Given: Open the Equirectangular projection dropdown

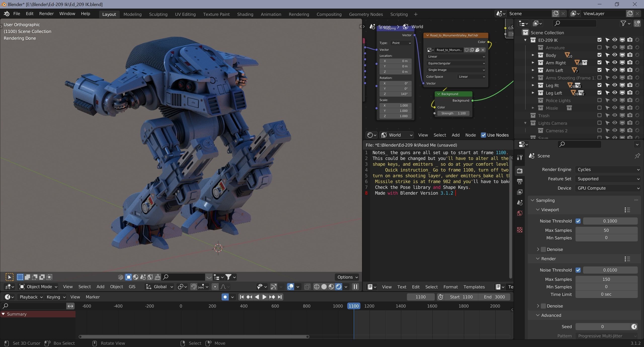Looking at the screenshot, I should pyautogui.click(x=456, y=63).
